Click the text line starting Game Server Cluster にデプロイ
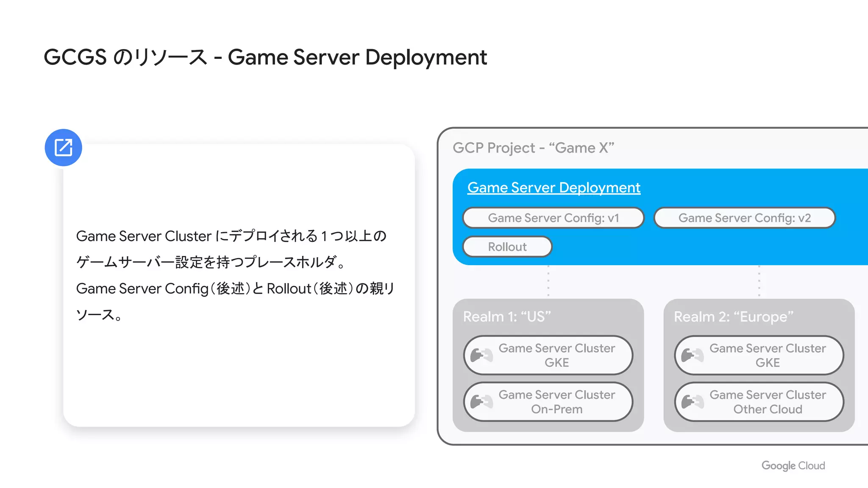Image resolution: width=868 pixels, height=488 pixels. [231, 236]
